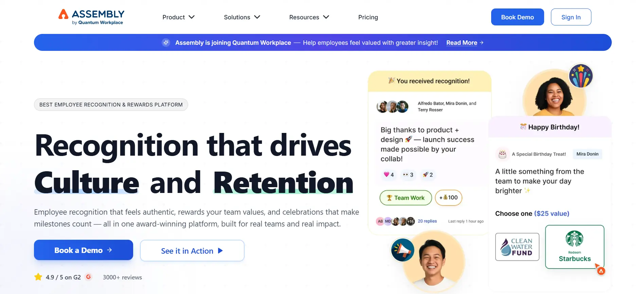Screen dimensions: 644x294
Task: Click the eyes reaction with 3
Action: click(408, 175)
